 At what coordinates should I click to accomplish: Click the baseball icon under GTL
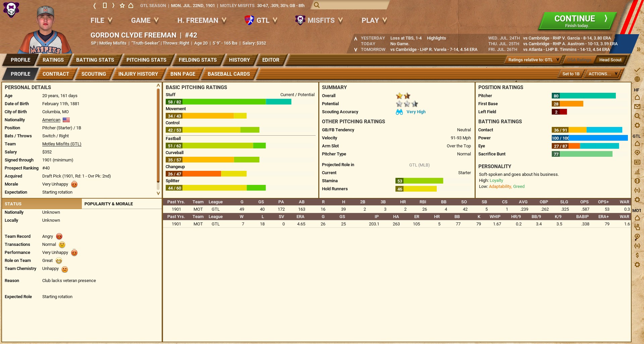[637, 181]
